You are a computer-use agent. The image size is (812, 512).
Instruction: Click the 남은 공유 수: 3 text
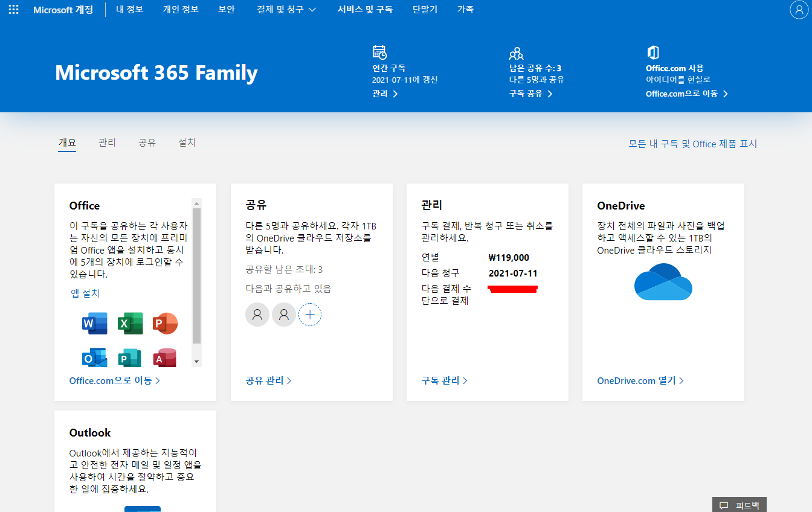[535, 68]
